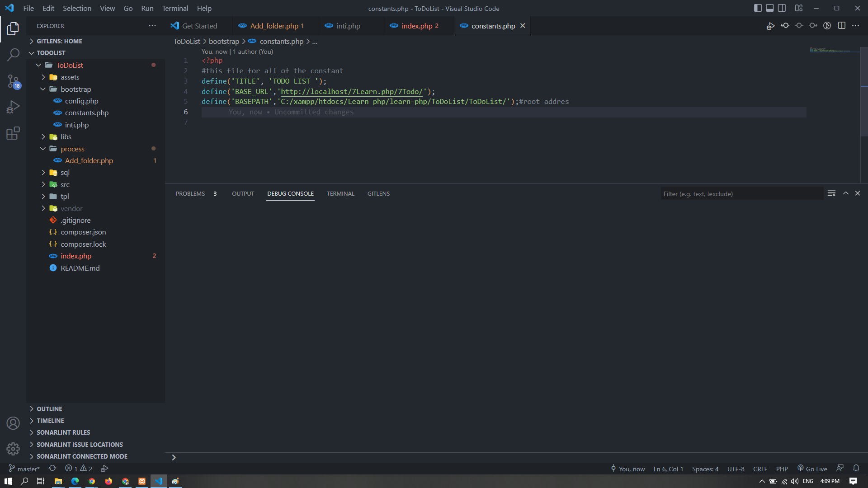Screen dimensions: 868x488
Task: Switch to the GITLENS panel tab
Action: pyautogui.click(x=378, y=193)
